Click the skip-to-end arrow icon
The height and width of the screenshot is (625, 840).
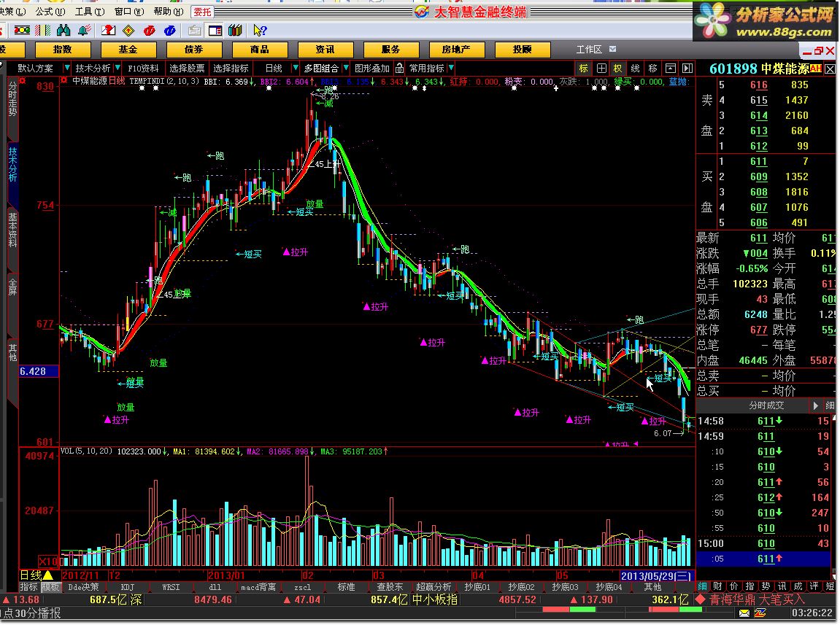(x=687, y=68)
